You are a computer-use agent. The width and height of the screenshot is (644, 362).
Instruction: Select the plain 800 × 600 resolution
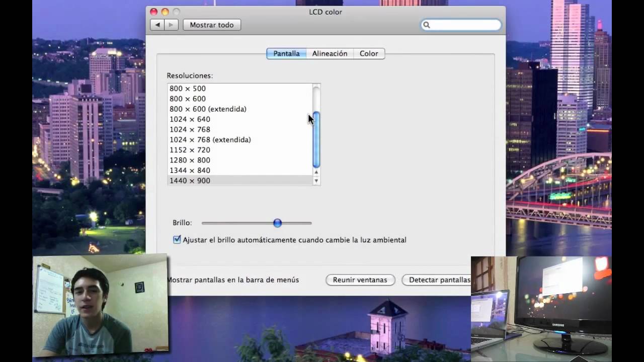(239, 99)
